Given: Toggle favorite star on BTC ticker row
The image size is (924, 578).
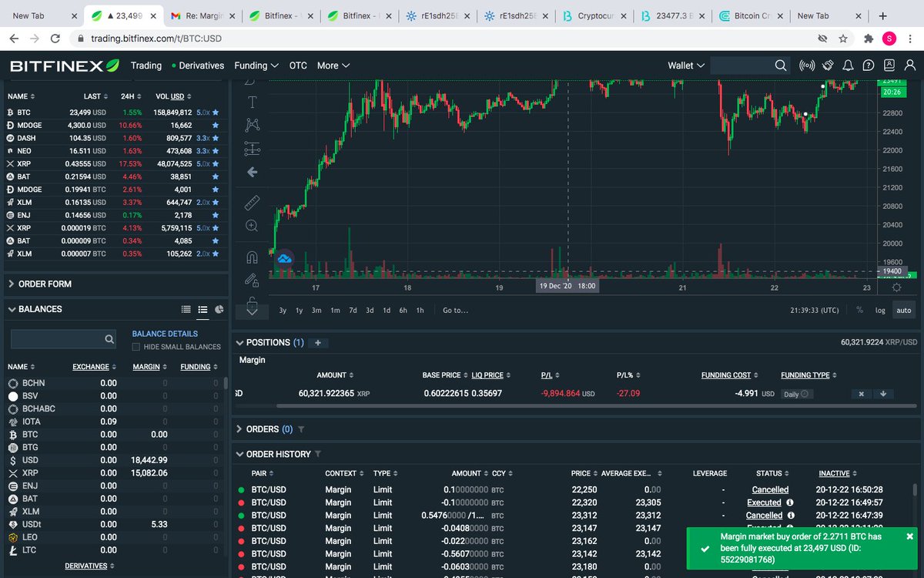Looking at the screenshot, I should click(216, 113).
